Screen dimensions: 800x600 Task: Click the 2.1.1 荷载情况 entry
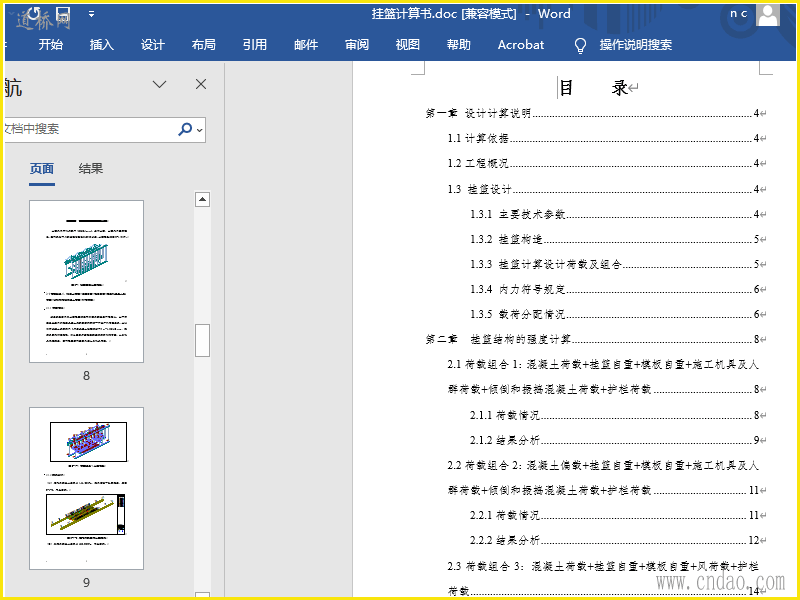615,415
